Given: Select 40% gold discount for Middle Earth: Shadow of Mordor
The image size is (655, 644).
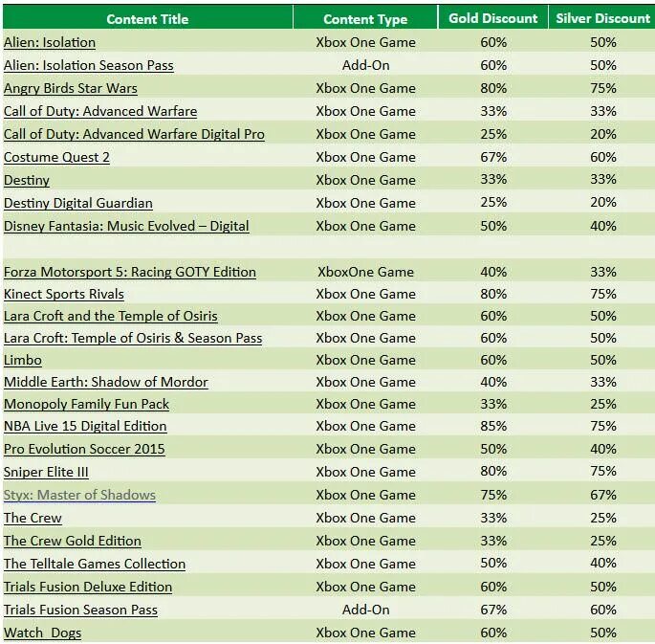Looking at the screenshot, I should tap(493, 382).
